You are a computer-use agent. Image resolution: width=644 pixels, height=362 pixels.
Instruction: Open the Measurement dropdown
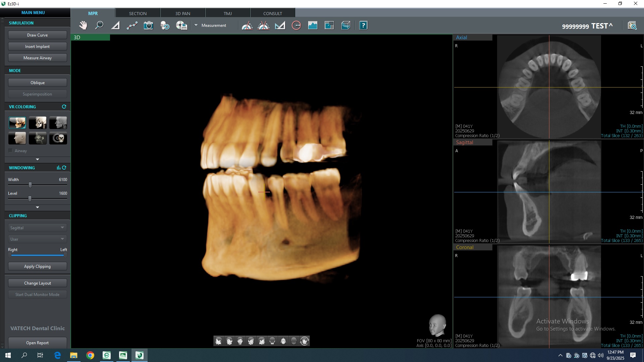(x=211, y=25)
